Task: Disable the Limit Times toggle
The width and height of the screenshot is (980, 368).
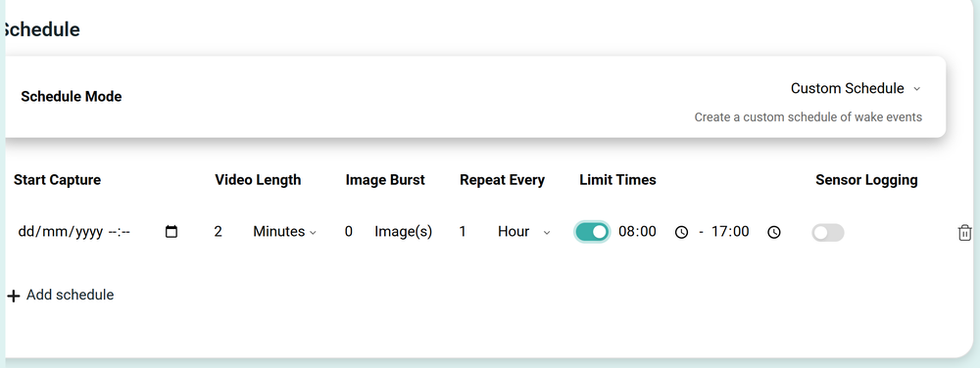Action: (x=591, y=232)
